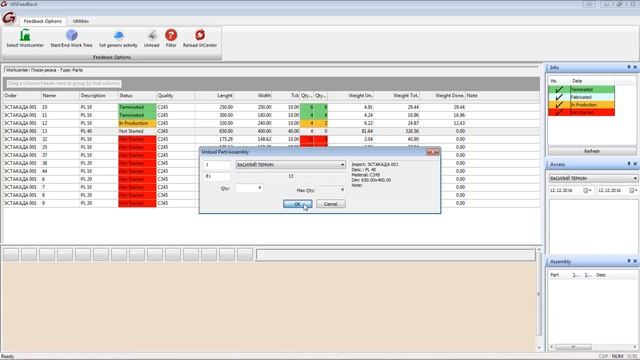640x360 pixels.
Task: Close the Unload Part/Assembly dialog
Action: tap(433, 152)
